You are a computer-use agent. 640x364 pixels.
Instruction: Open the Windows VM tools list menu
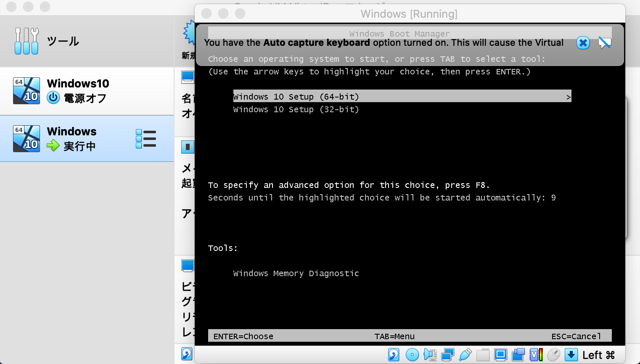pyautogui.click(x=146, y=138)
